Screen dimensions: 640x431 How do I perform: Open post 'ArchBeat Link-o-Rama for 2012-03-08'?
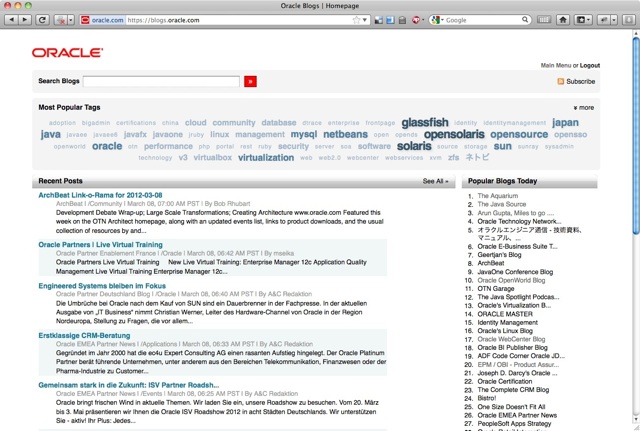(x=100, y=195)
